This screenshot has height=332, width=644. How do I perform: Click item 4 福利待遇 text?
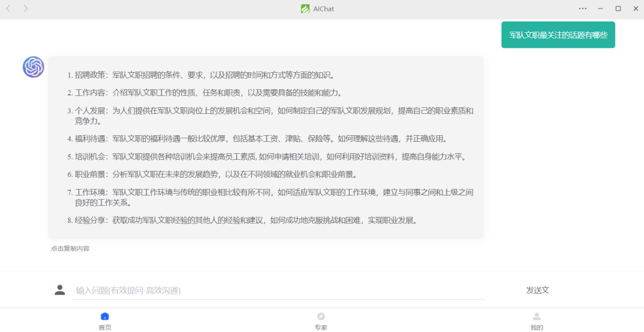point(261,139)
